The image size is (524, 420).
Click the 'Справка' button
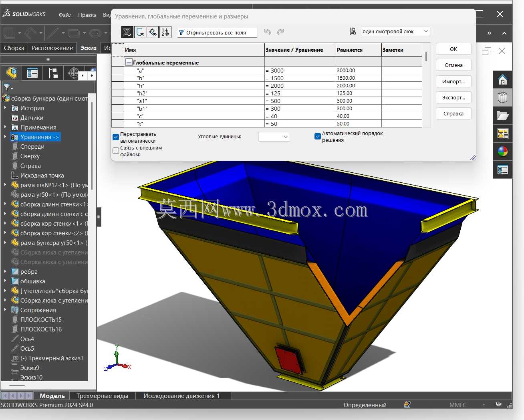coord(453,113)
